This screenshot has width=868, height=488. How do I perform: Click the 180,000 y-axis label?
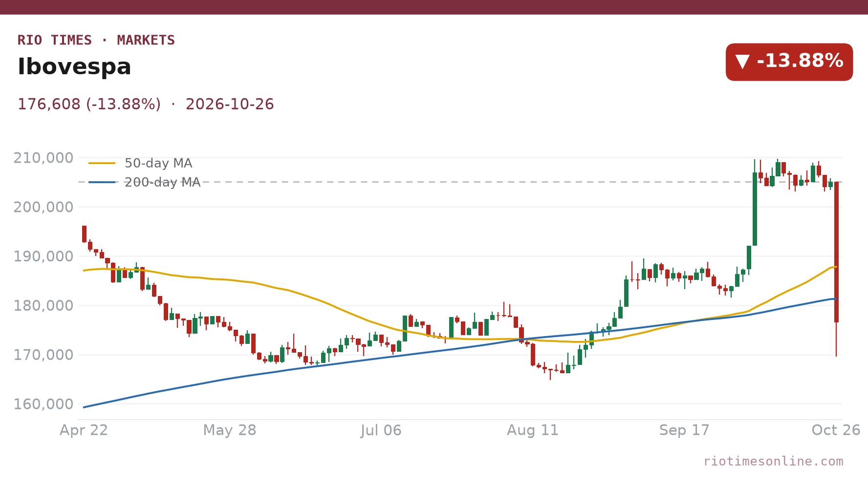[x=43, y=306]
